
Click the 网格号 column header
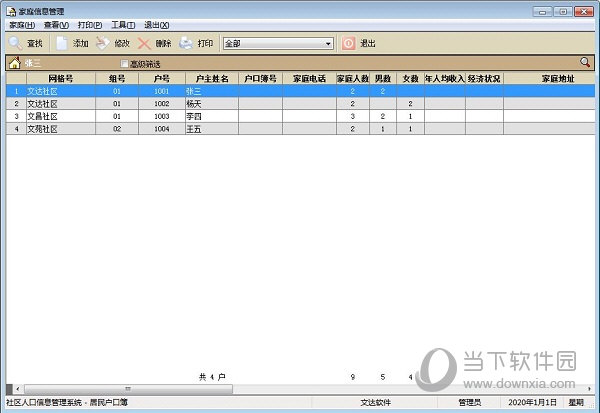tap(60, 78)
